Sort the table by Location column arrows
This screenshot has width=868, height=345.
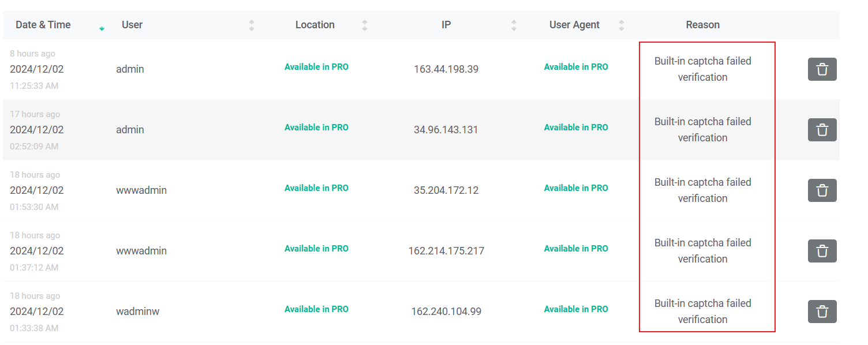pyautogui.click(x=364, y=25)
